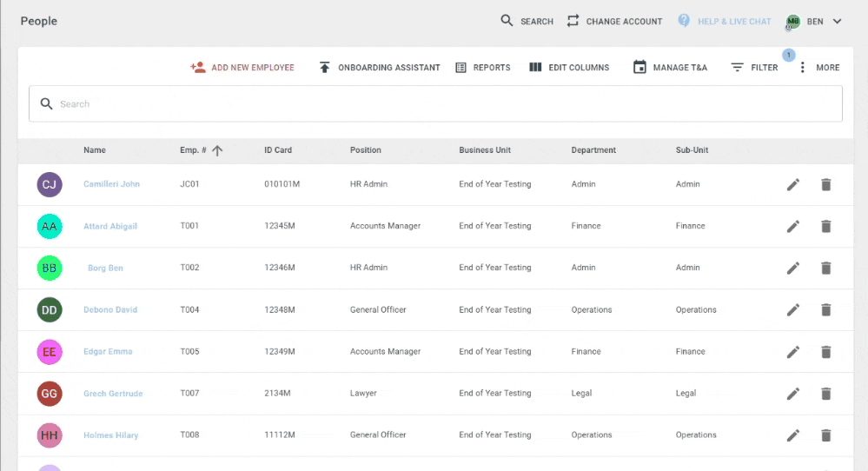868x471 pixels.
Task: Delete Attard Abigail via trash icon
Action: click(826, 226)
